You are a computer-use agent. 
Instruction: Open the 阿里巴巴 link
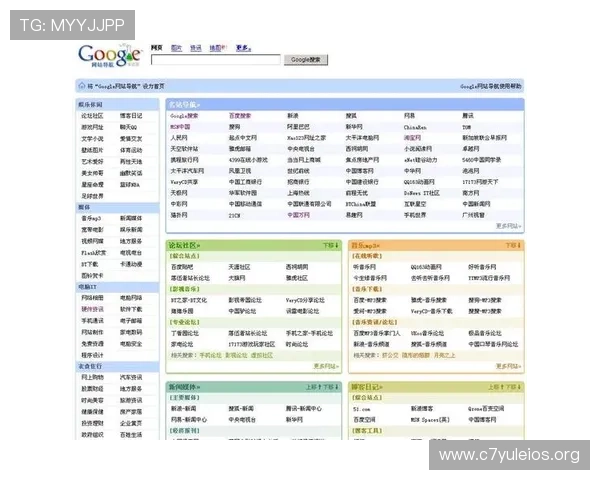(298, 127)
